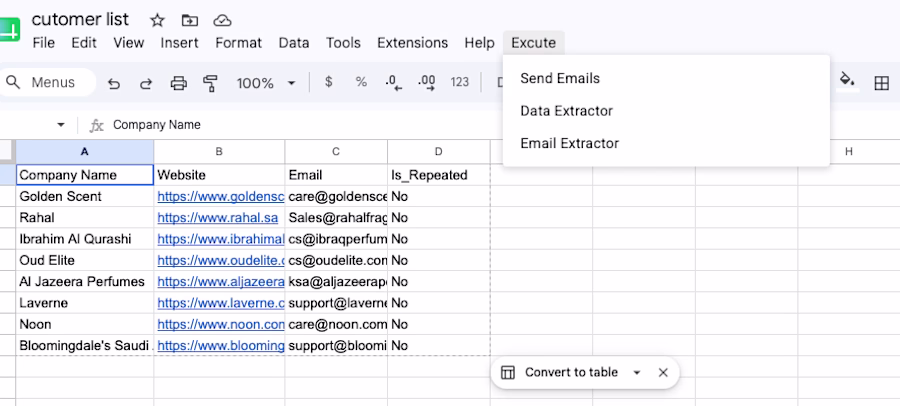Click the print icon

click(x=179, y=83)
